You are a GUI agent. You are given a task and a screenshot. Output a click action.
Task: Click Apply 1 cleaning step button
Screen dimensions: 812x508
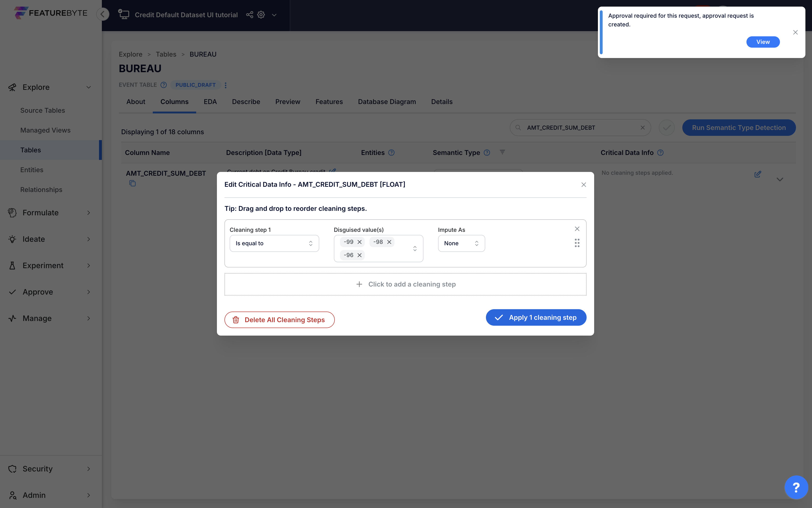pyautogui.click(x=536, y=317)
